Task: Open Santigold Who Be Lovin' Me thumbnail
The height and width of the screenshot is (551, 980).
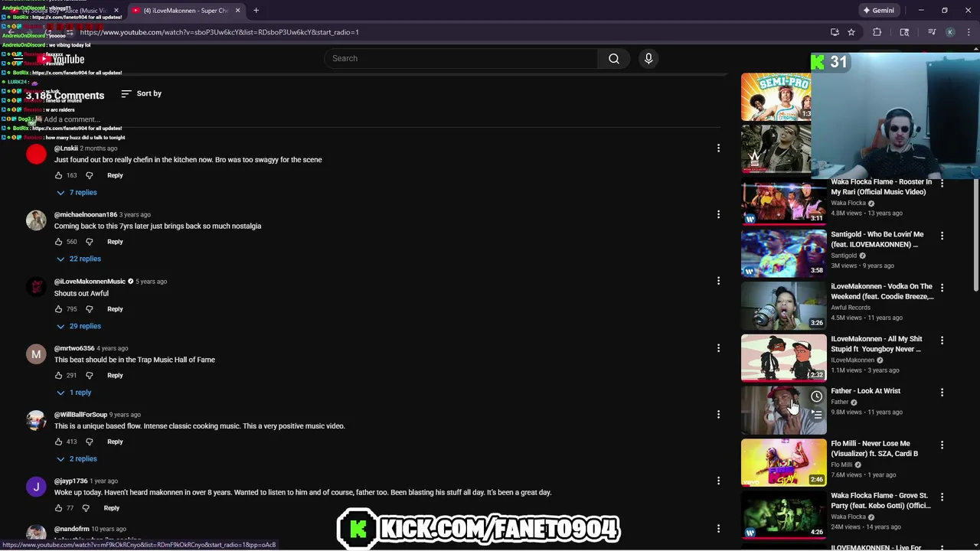Action: click(783, 253)
